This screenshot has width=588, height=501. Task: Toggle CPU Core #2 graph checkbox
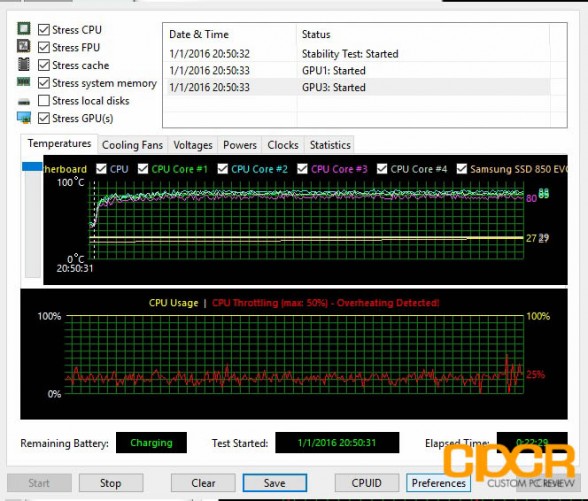(x=223, y=169)
